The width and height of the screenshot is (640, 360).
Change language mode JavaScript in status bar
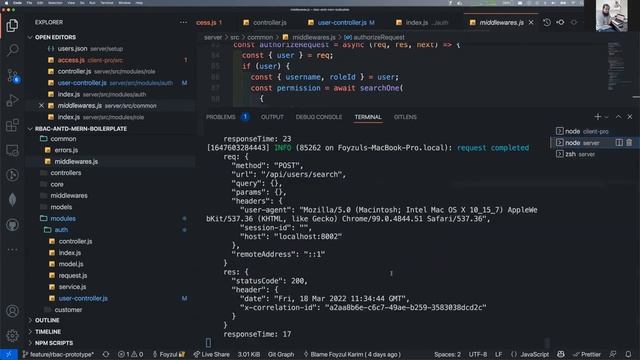(534, 354)
